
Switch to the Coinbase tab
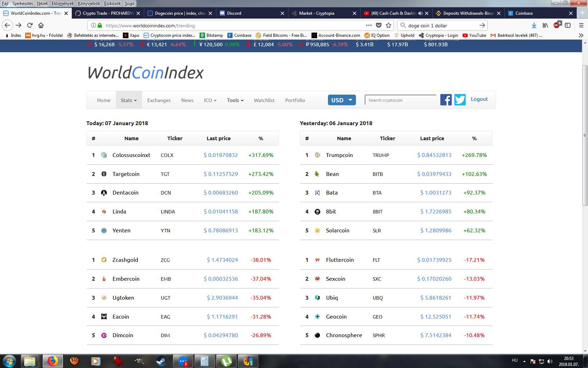click(540, 13)
